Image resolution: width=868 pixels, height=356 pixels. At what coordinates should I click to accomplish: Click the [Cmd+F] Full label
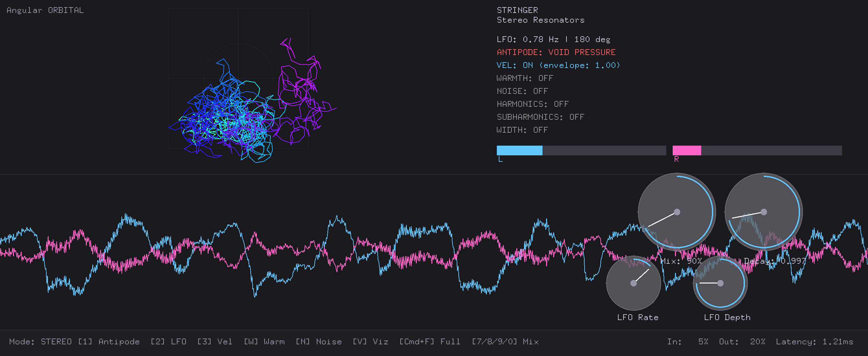[429, 341]
